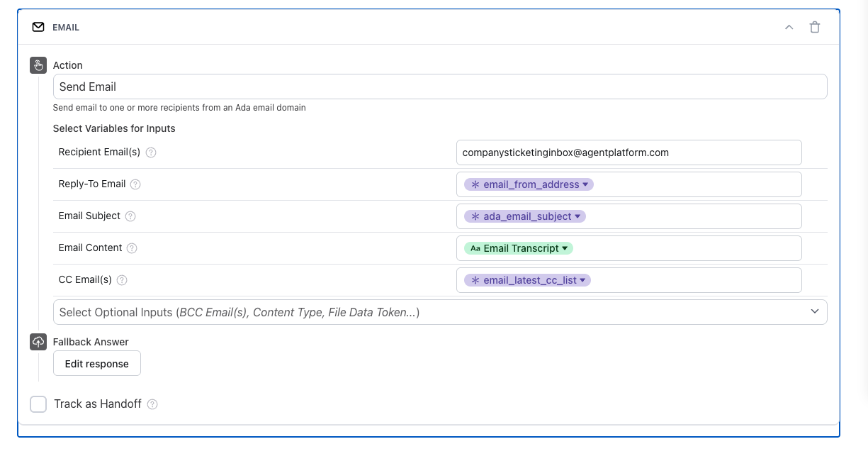
Task: Click the Edit response button
Action: [x=97, y=364]
